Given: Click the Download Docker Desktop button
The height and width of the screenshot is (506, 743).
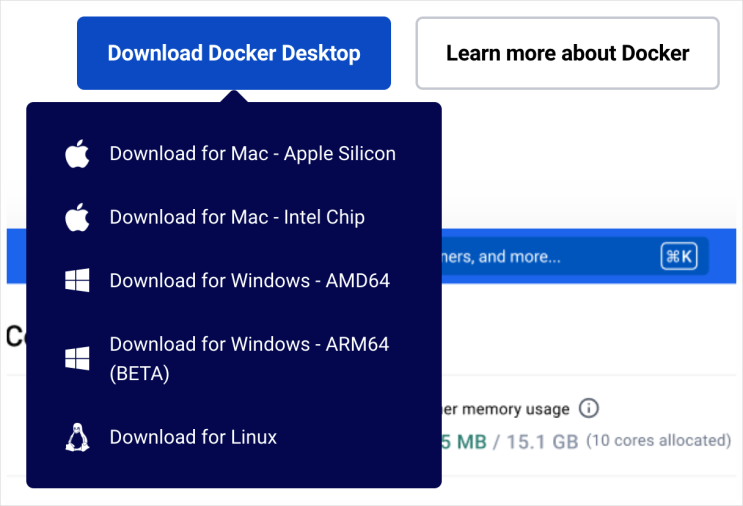Looking at the screenshot, I should [x=234, y=53].
